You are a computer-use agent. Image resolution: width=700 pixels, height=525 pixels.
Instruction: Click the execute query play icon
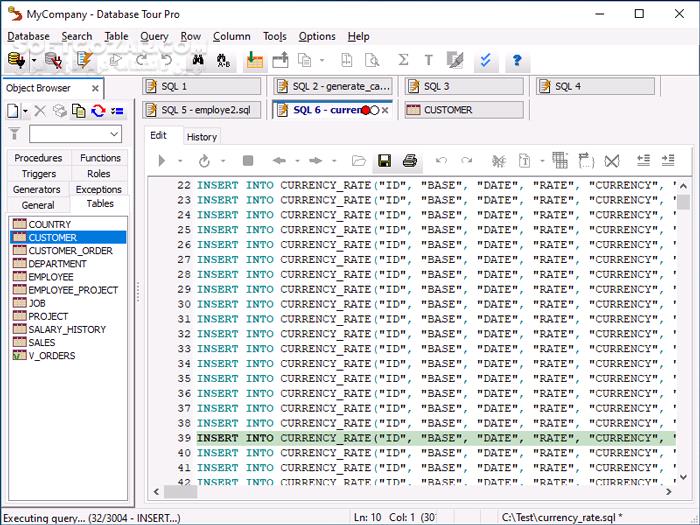162,160
